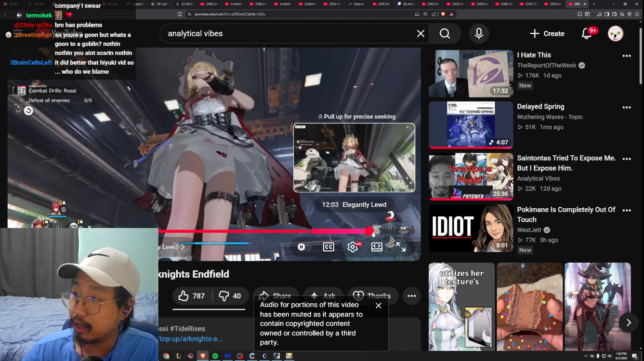The image size is (644, 361).
Task: Switch player to theater mode
Action: 377,247
